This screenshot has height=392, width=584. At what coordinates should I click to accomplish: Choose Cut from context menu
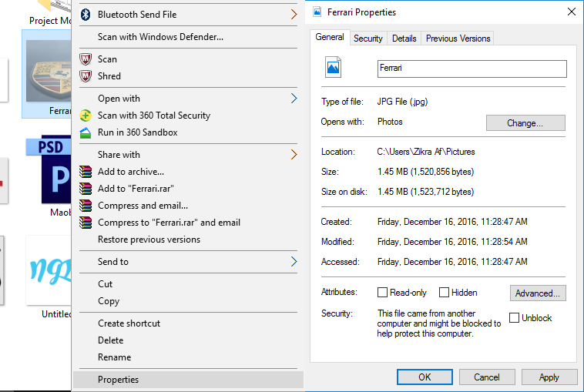pos(188,284)
